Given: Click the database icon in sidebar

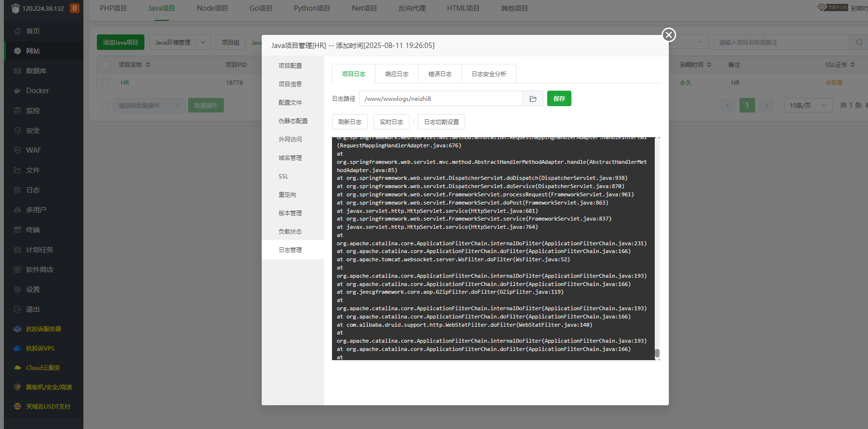Looking at the screenshot, I should (17, 71).
